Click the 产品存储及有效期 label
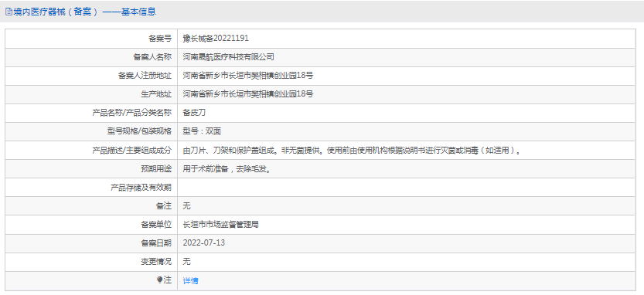This screenshot has width=644, height=295. click(141, 188)
